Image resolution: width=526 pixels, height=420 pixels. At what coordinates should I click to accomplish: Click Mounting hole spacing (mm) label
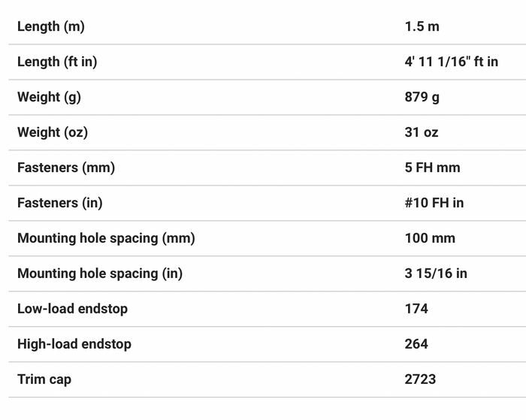pyautogui.click(x=106, y=238)
